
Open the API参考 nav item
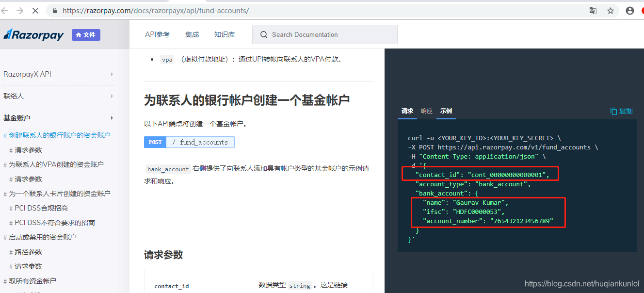click(157, 34)
